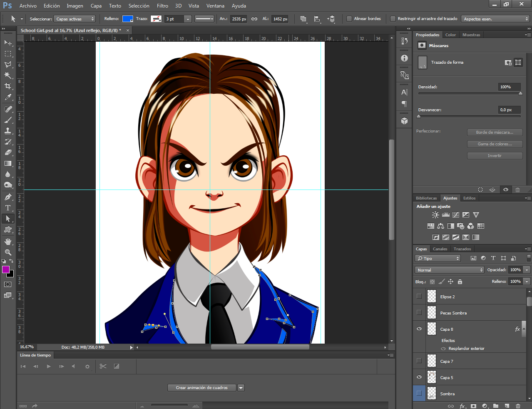Enable Restringir el arrastre del trazado checkbox
Screen dimensions: 532x409
pos(393,19)
